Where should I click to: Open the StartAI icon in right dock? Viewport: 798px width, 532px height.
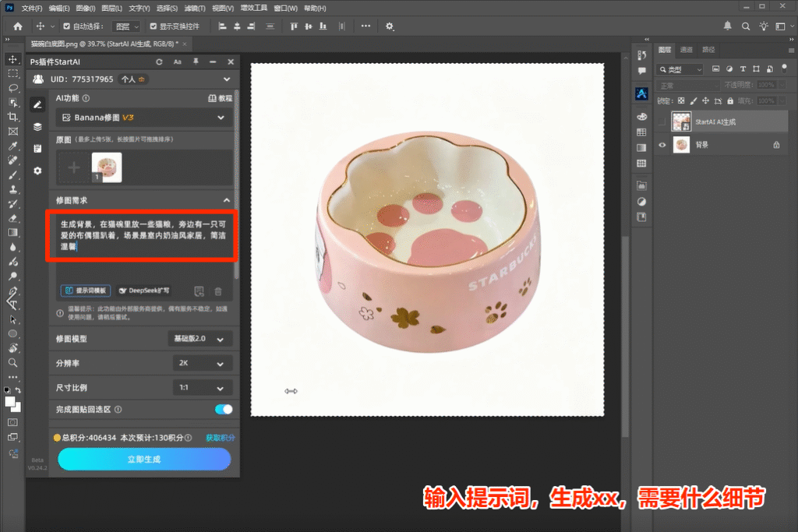coord(641,93)
